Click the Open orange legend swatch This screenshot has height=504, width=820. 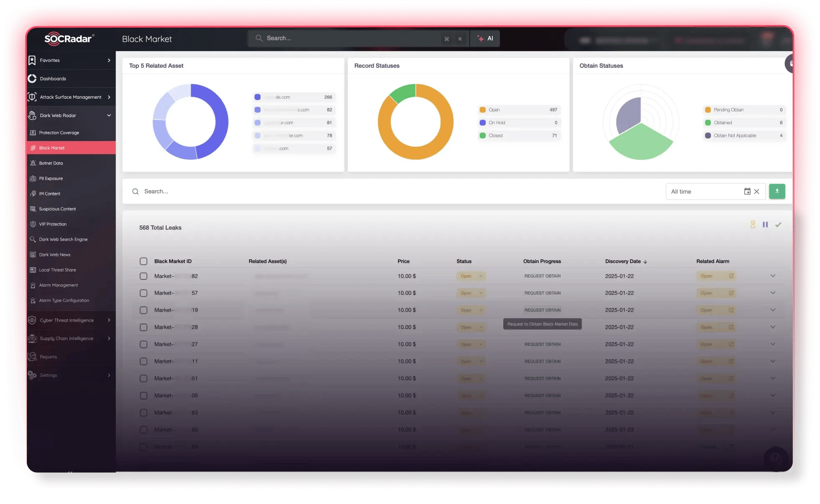point(482,110)
